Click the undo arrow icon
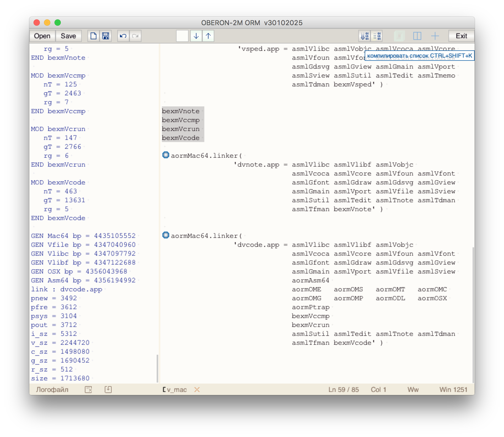504x437 pixels. (x=123, y=36)
